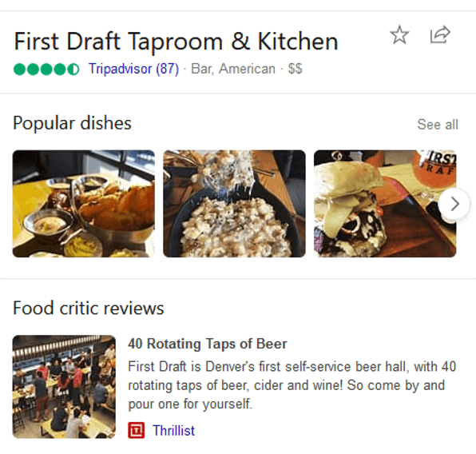Click the Thrillist review description text
The image size is (476, 454).
pos(292,385)
